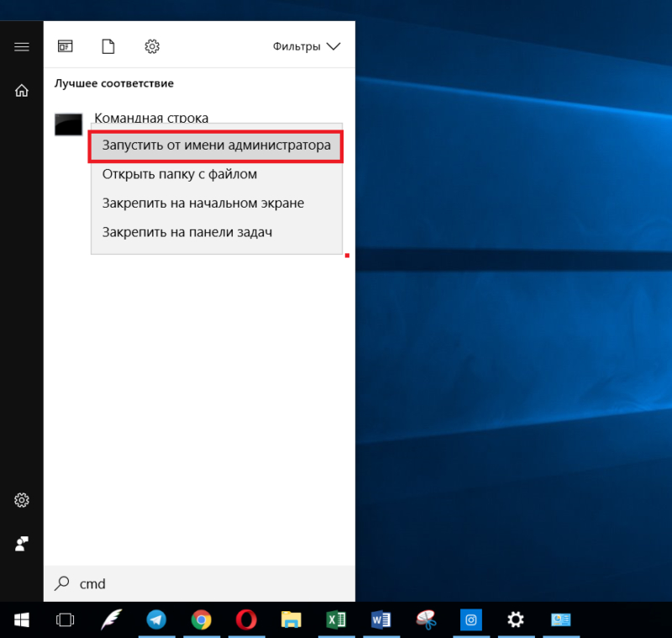
Task: Filter results by documents icon
Action: point(108,46)
